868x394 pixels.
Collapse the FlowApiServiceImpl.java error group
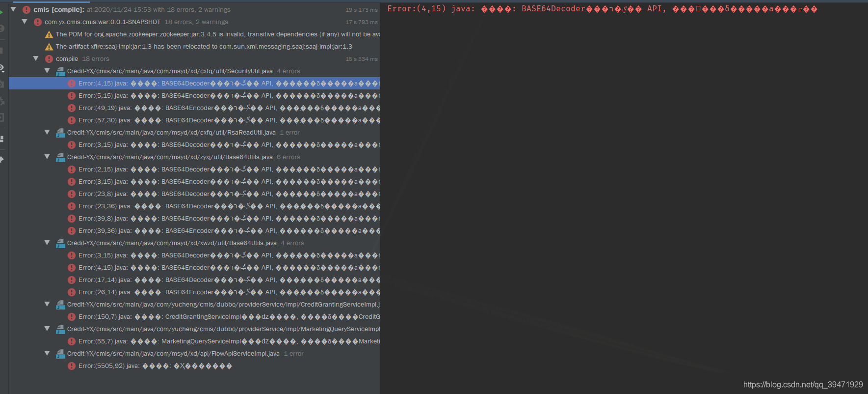click(x=47, y=353)
